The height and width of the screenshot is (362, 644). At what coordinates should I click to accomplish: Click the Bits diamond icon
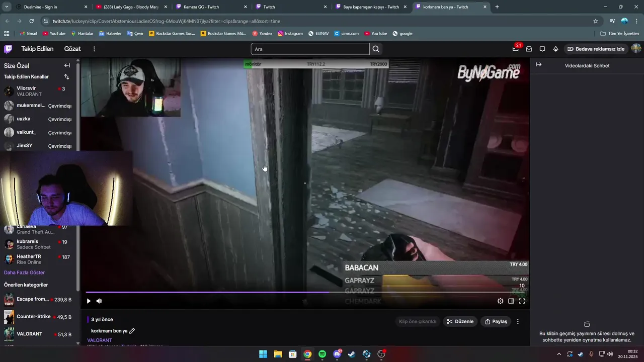click(x=555, y=49)
